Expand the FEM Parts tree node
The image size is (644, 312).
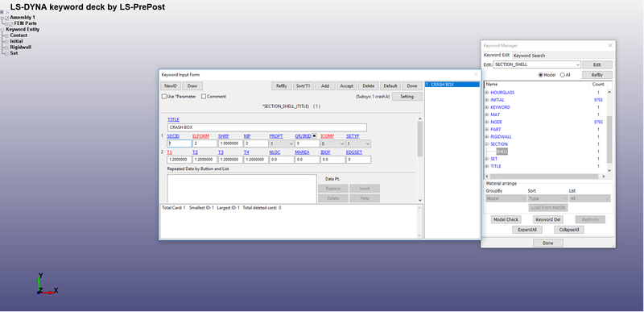[6, 24]
